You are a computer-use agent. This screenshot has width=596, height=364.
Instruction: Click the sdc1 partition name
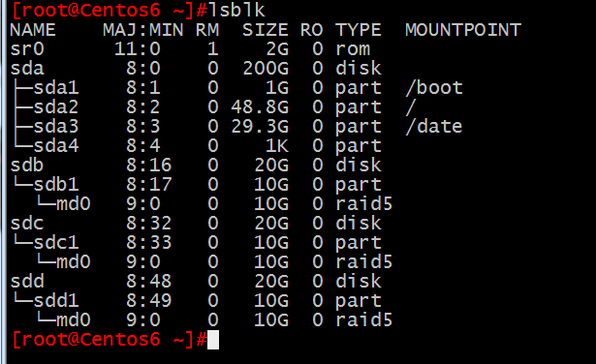tap(56, 243)
